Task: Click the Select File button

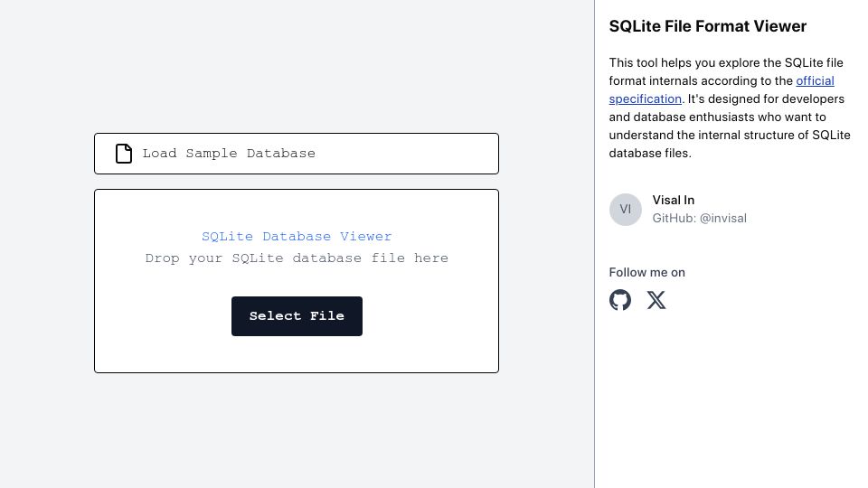Action: (297, 316)
